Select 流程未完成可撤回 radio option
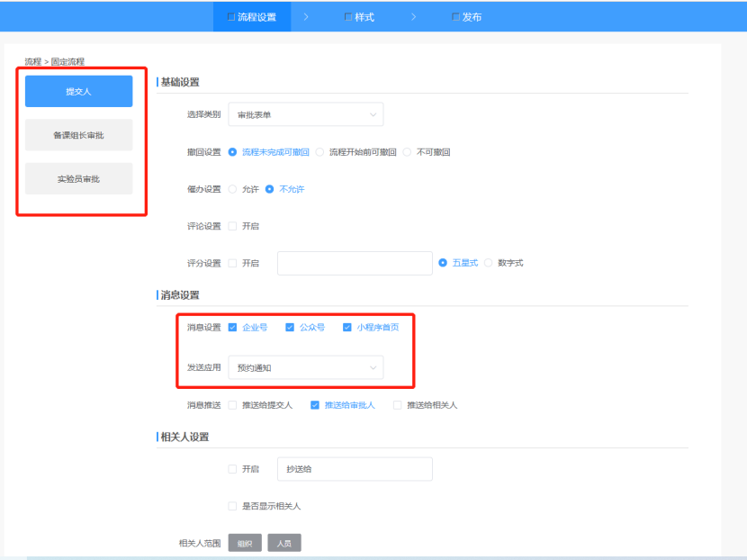Image resolution: width=747 pixels, height=560 pixels. pyautogui.click(x=270, y=152)
